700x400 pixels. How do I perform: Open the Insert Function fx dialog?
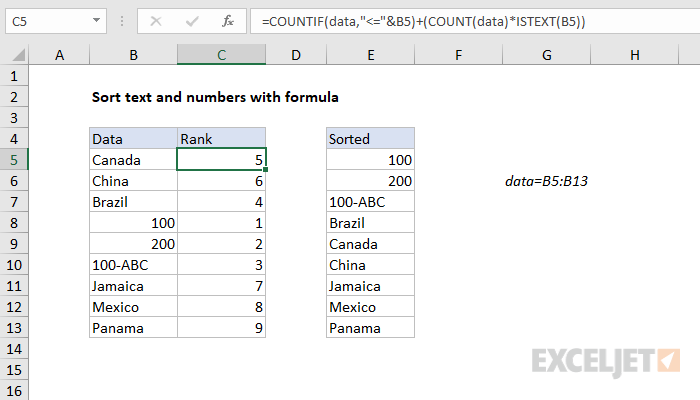pyautogui.click(x=228, y=21)
